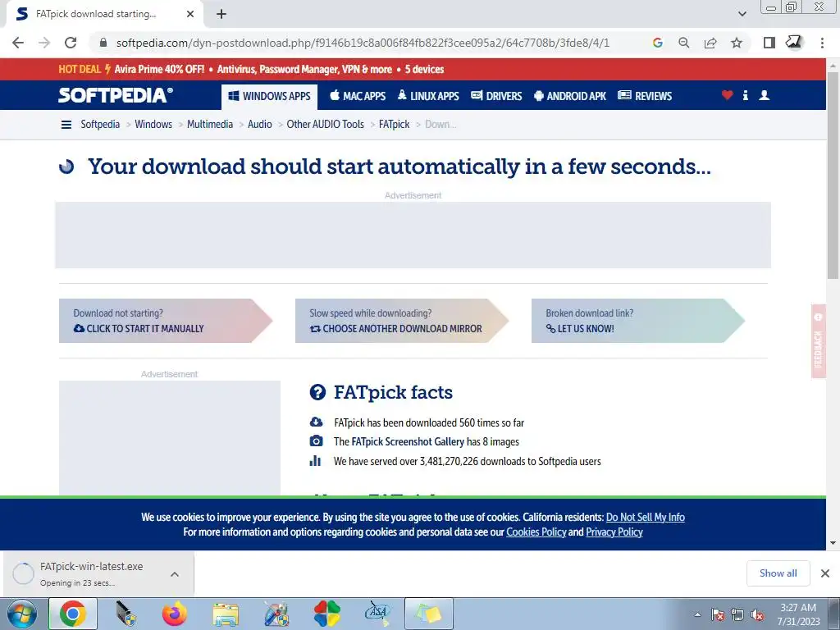Open the Privacy Policy link
This screenshot has width=840, height=630.
point(614,532)
